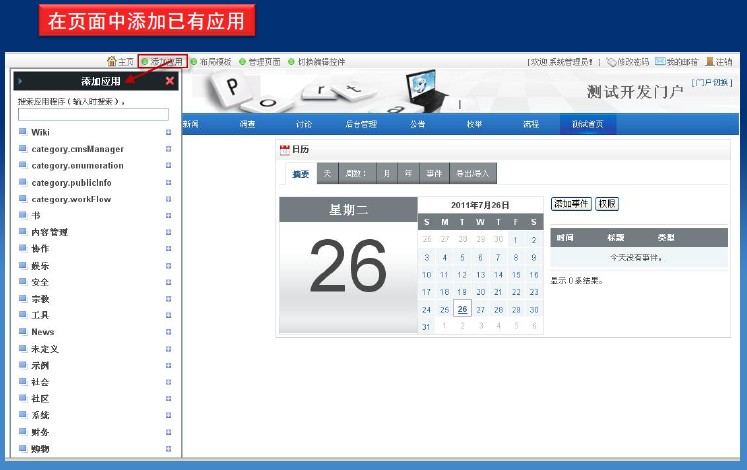The height and width of the screenshot is (470, 747).
Task: Select day 27 in the July calendar
Action: (480, 309)
